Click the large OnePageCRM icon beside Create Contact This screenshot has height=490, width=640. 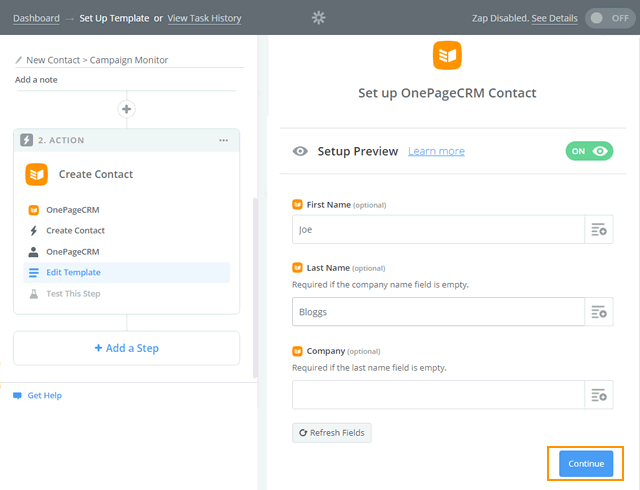[x=36, y=174]
